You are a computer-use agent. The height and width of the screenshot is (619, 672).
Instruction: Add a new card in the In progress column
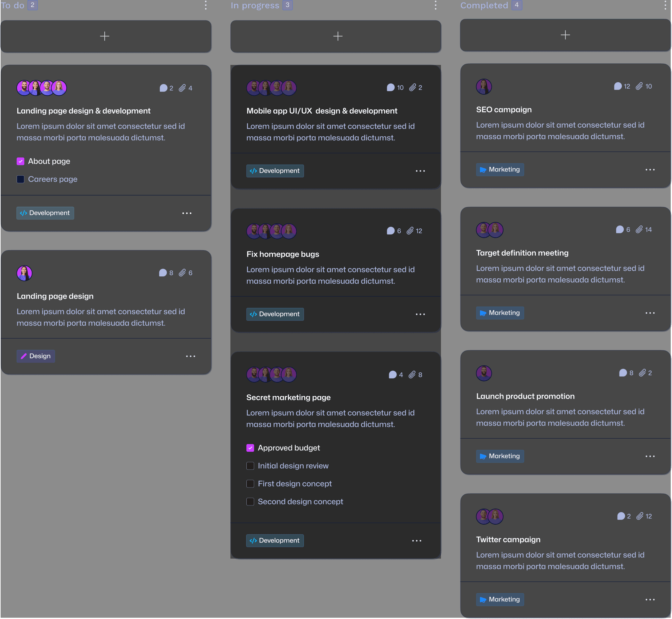click(338, 36)
